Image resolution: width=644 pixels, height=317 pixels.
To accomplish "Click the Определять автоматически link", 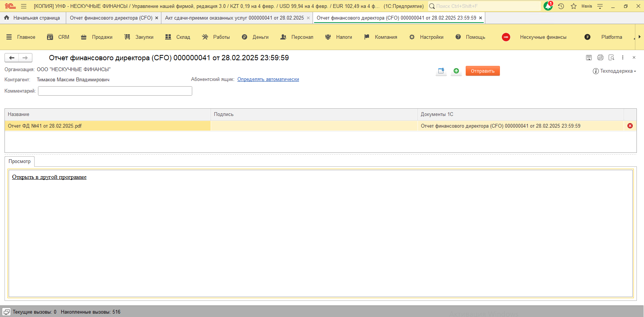I will tap(268, 79).
